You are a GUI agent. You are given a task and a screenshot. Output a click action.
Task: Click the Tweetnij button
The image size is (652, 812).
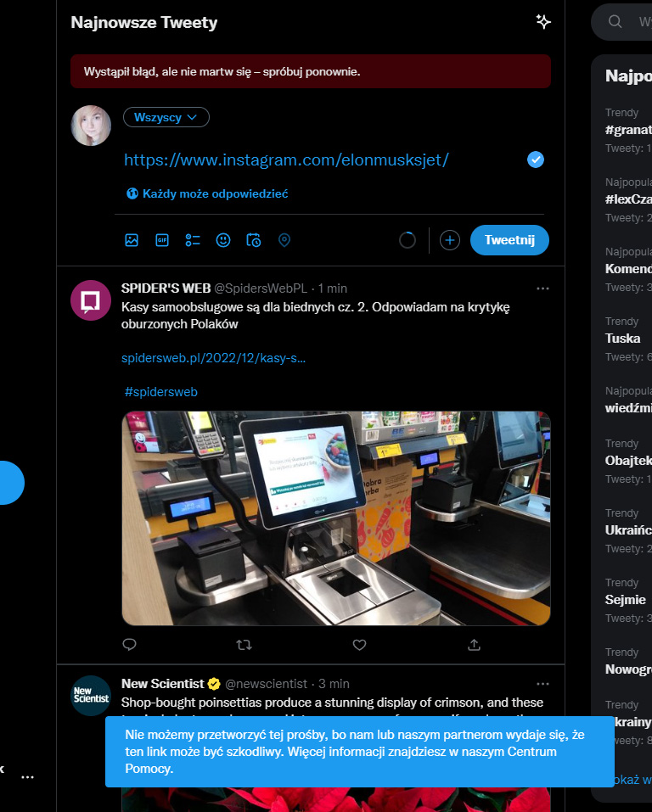pyautogui.click(x=509, y=240)
